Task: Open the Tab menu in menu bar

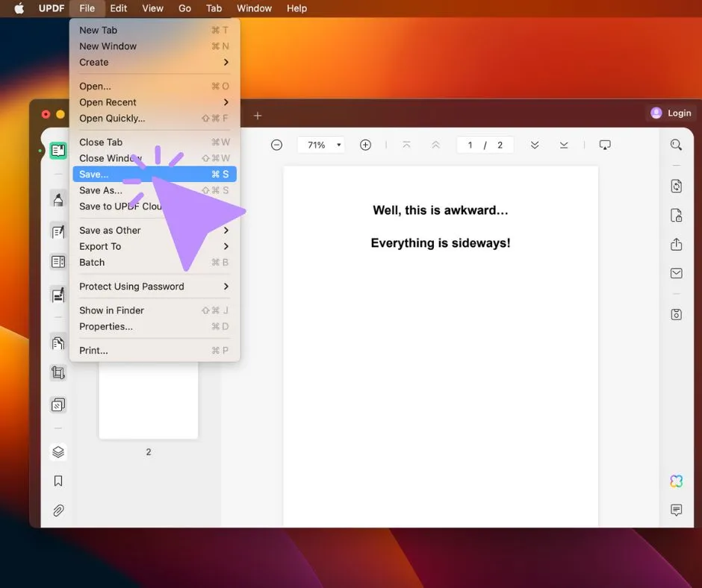Action: coord(214,8)
